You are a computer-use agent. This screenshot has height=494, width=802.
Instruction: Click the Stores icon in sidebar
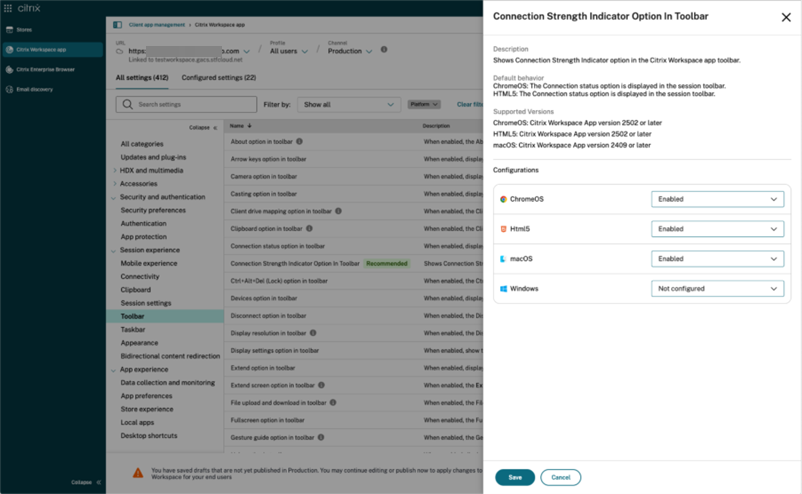click(x=10, y=30)
